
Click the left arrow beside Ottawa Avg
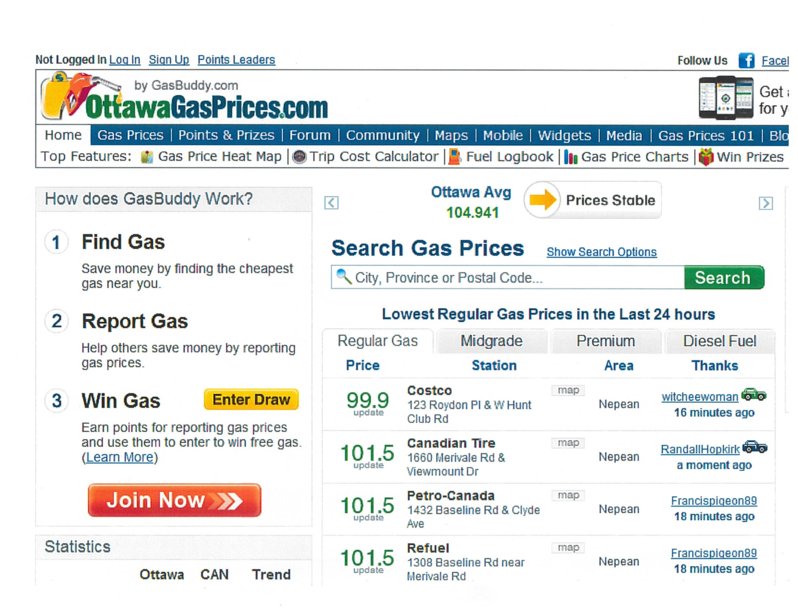(x=332, y=203)
